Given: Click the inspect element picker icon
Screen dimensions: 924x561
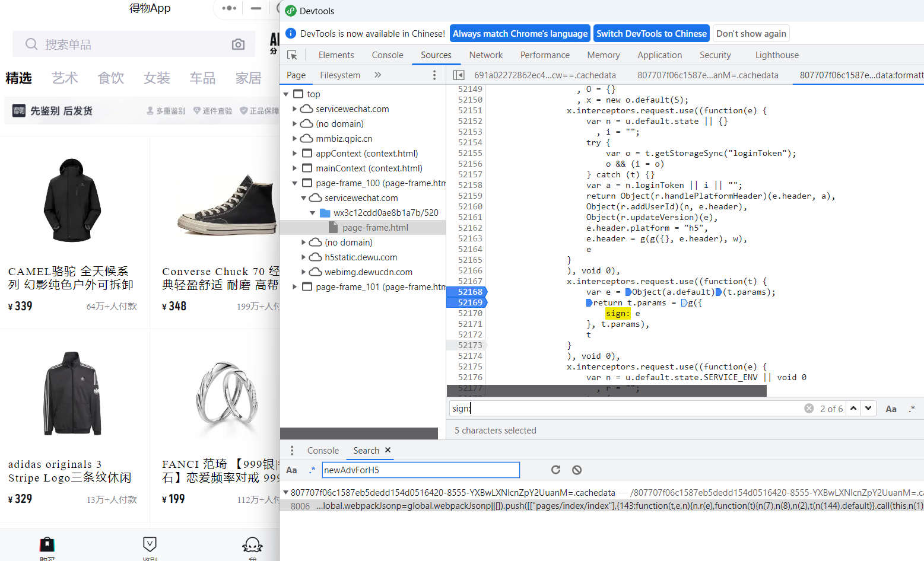Looking at the screenshot, I should [292, 55].
